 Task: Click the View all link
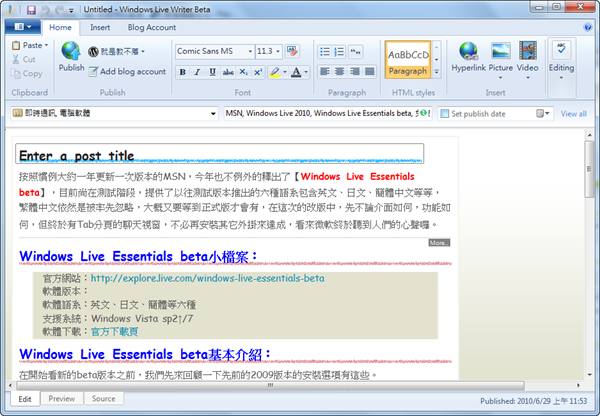point(573,114)
